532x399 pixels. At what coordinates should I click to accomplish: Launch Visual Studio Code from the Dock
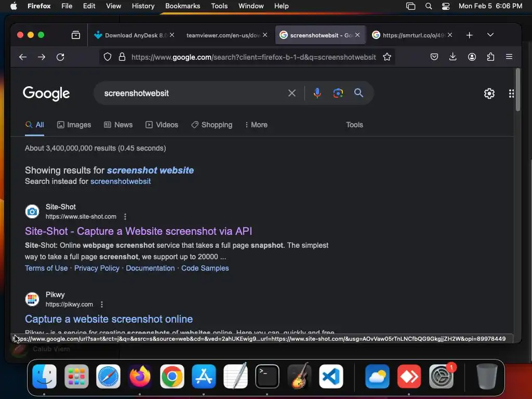(x=331, y=376)
